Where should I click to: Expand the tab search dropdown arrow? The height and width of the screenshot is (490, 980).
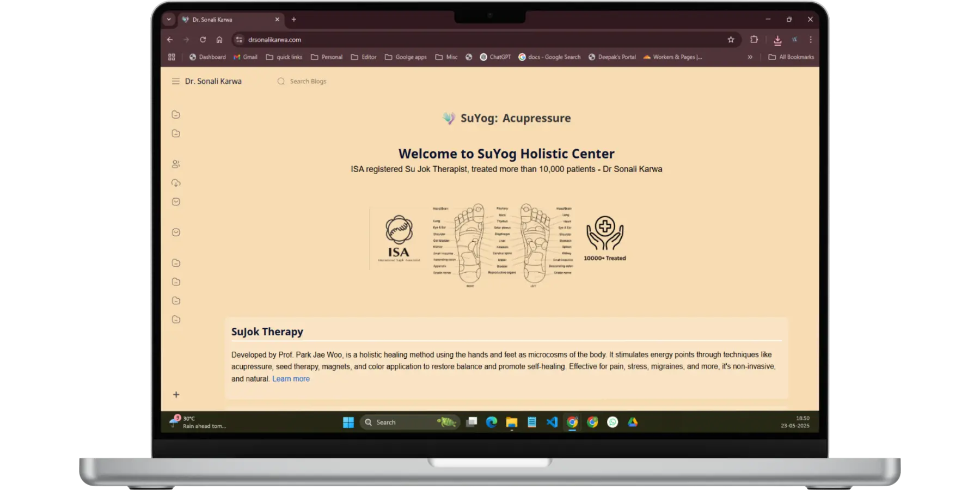click(x=169, y=20)
